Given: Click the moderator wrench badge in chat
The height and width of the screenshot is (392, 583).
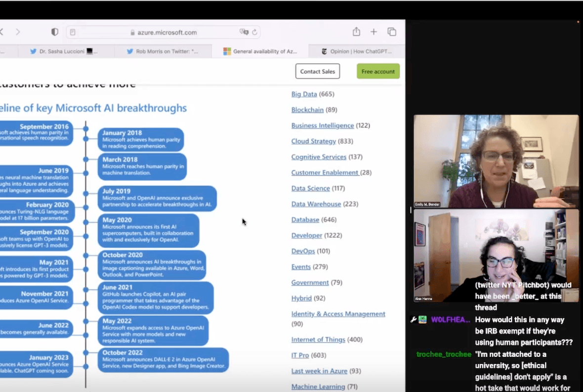Looking at the screenshot, I should point(414,319).
